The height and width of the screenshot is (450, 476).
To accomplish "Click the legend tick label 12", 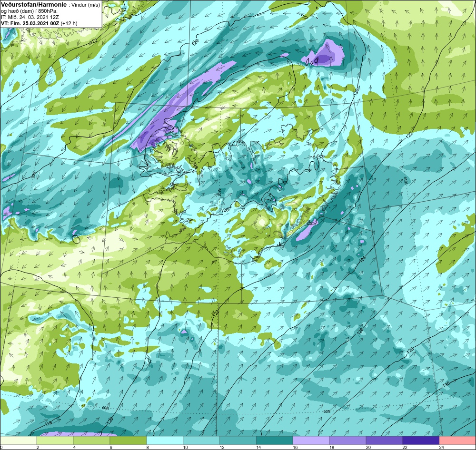I will [x=222, y=447].
